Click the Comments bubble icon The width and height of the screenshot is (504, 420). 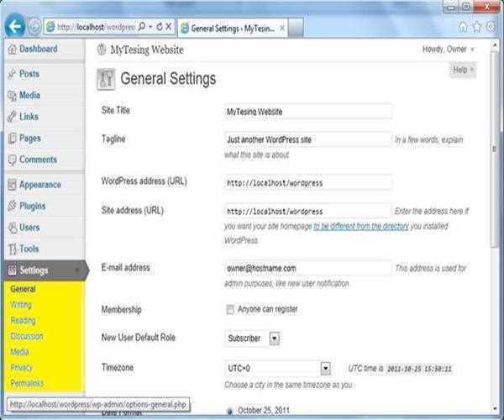(x=11, y=160)
